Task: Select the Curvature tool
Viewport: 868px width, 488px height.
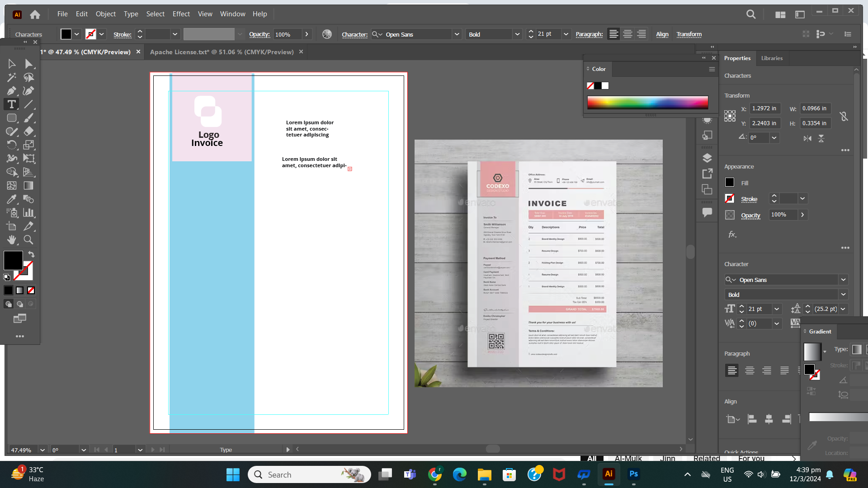Action: click(x=28, y=91)
